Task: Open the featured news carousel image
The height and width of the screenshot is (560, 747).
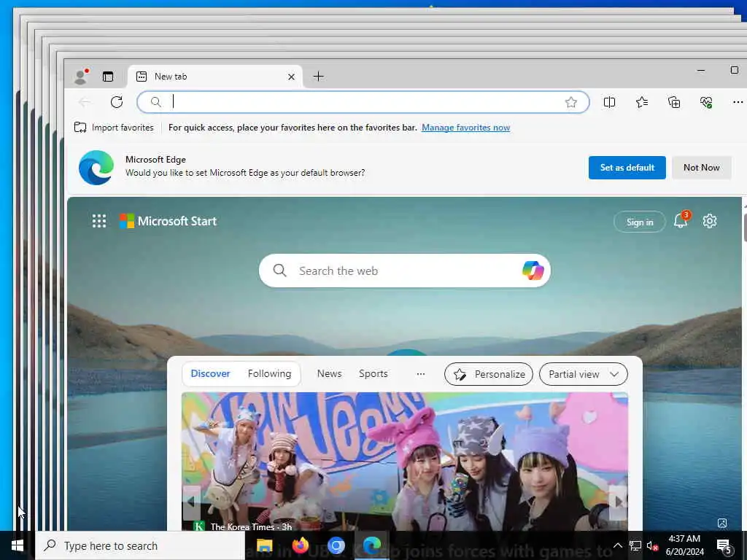Action: click(404, 461)
